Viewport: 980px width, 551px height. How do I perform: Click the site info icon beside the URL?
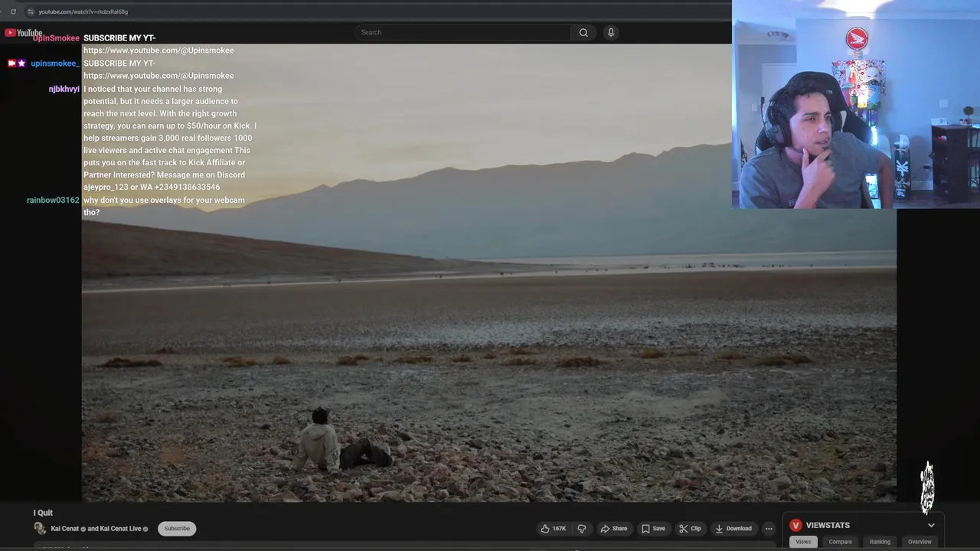coord(30,11)
